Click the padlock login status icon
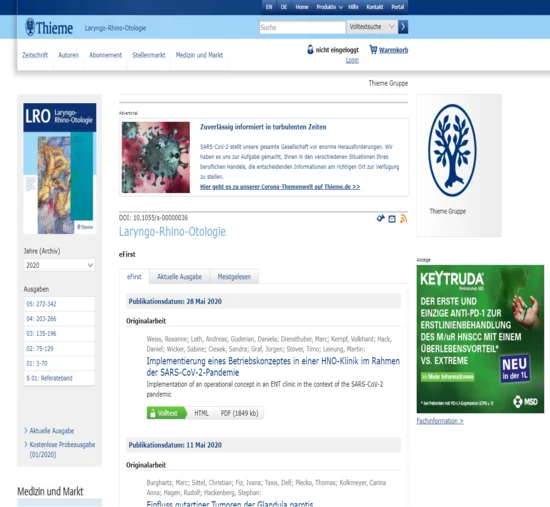Image resolution: width=550 pixels, height=507 pixels. [x=310, y=49]
